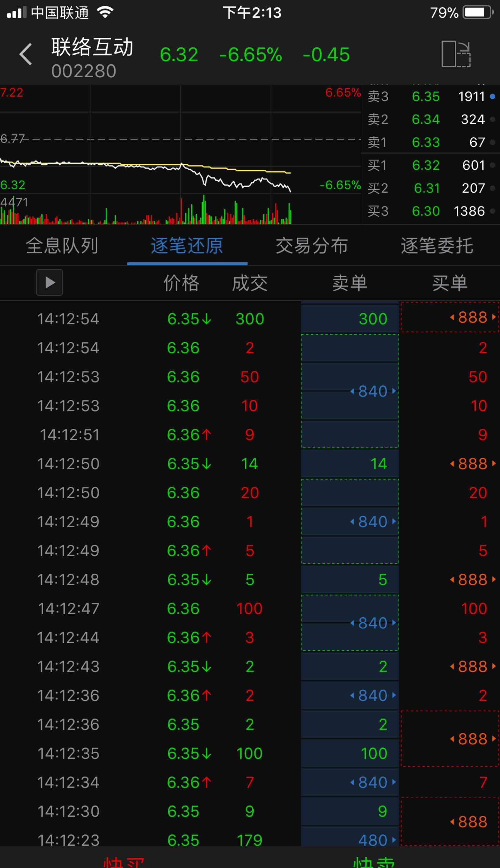Screen dimensions: 500x868
Task: Expand buy order 888 at 14:12:50
Action: click(473, 464)
